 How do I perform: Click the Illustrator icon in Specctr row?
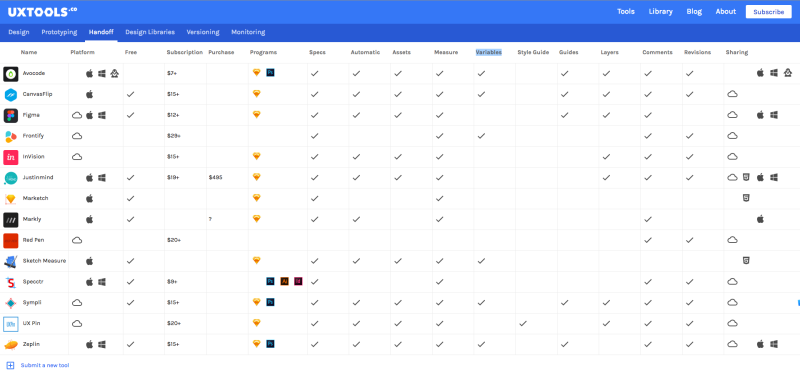click(285, 282)
